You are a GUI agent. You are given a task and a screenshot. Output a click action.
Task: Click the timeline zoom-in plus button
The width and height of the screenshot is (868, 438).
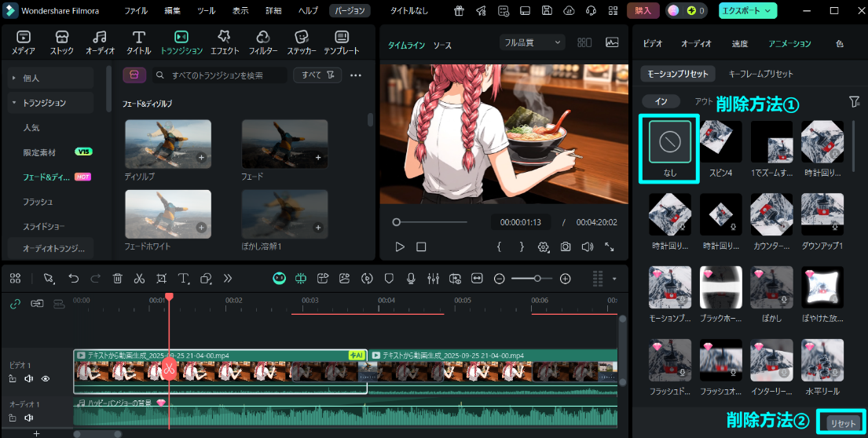(x=566, y=279)
